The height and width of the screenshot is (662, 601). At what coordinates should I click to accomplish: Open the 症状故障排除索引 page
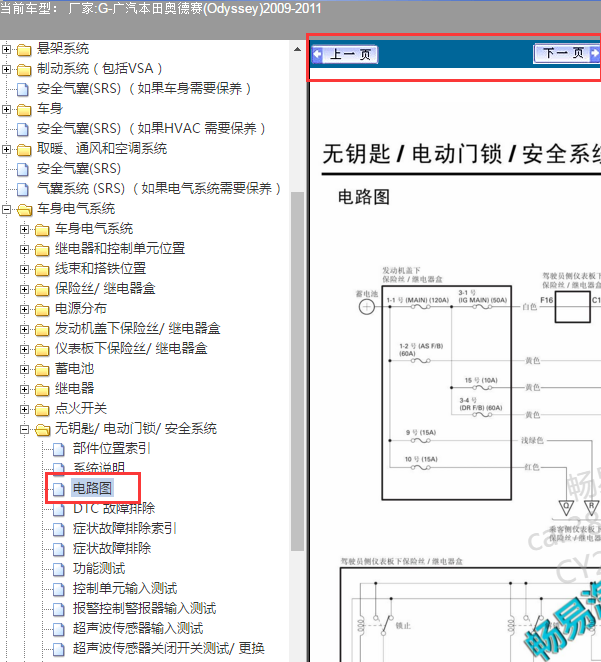pos(125,528)
